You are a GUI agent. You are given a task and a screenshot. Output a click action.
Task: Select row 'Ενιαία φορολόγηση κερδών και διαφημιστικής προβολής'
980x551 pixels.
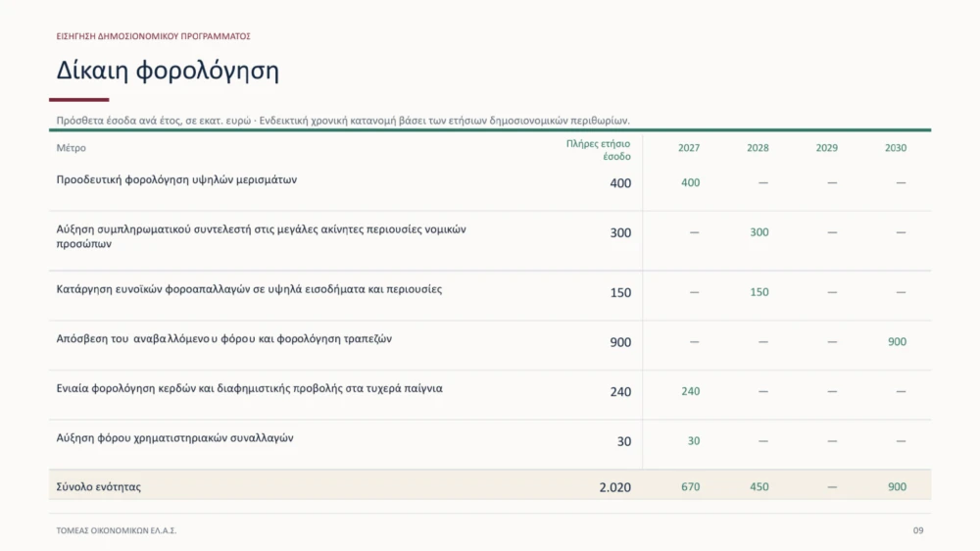pyautogui.click(x=490, y=395)
